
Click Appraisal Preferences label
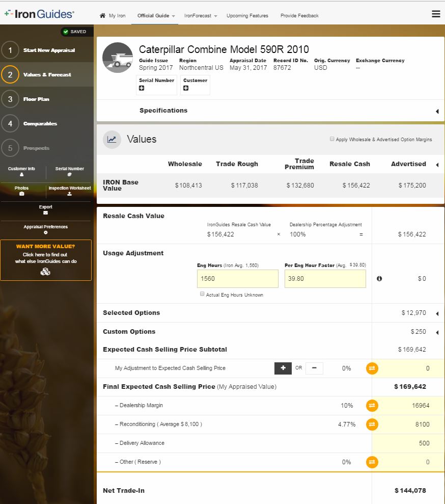[x=46, y=227]
